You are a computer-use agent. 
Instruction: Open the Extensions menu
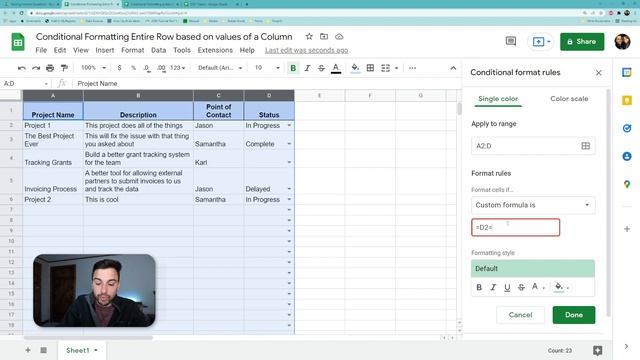(x=215, y=50)
